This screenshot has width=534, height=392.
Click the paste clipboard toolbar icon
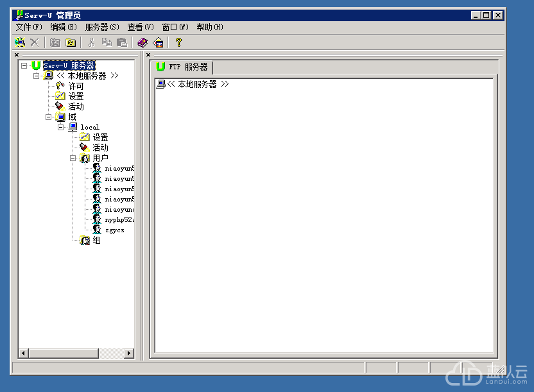(121, 42)
